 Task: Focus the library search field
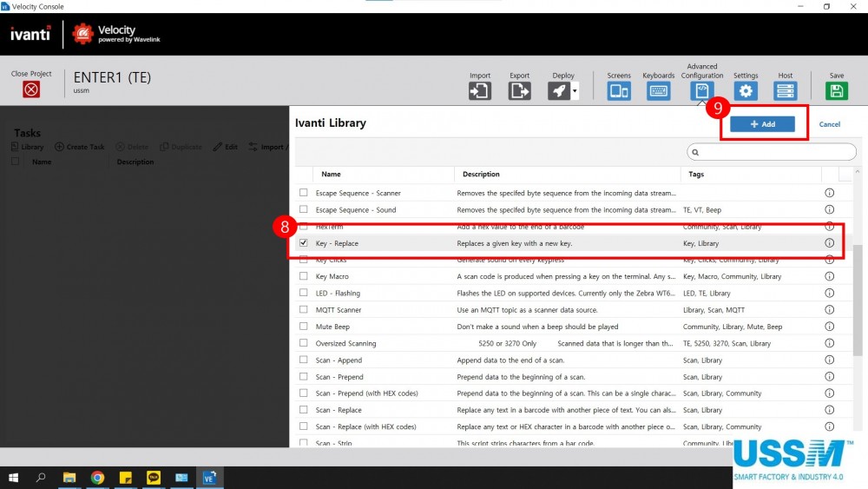pos(771,152)
